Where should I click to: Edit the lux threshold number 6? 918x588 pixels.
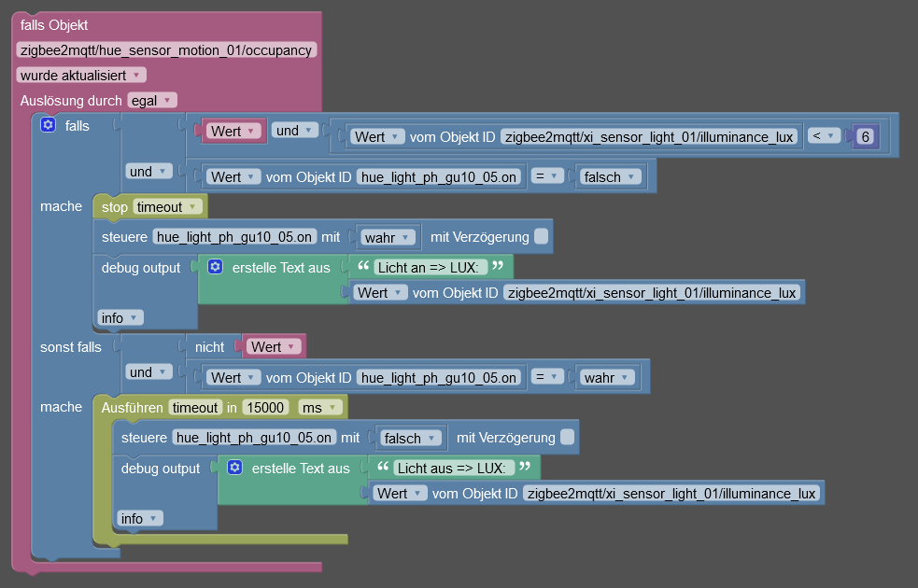point(866,137)
